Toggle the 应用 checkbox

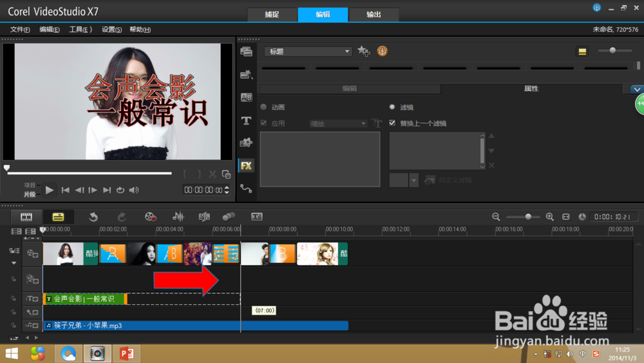tap(263, 123)
